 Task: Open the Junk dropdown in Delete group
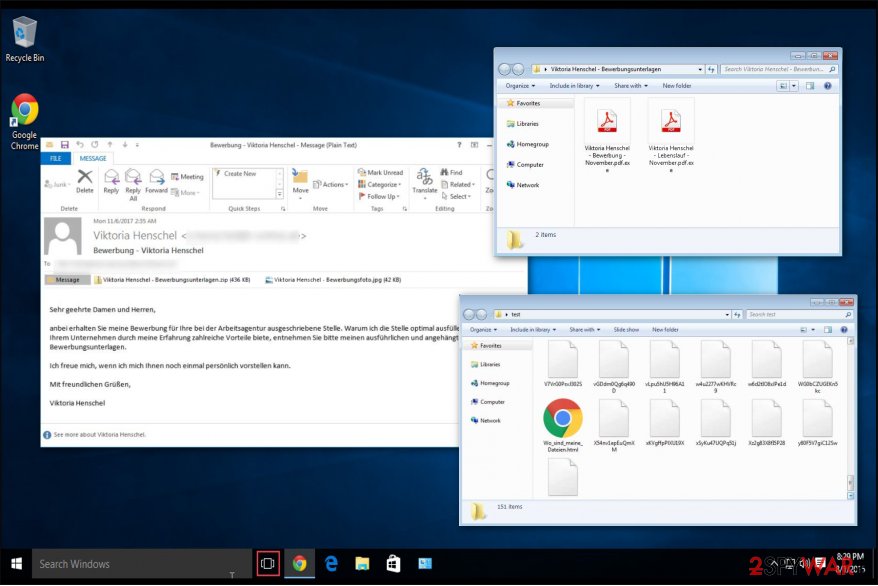(x=57, y=184)
